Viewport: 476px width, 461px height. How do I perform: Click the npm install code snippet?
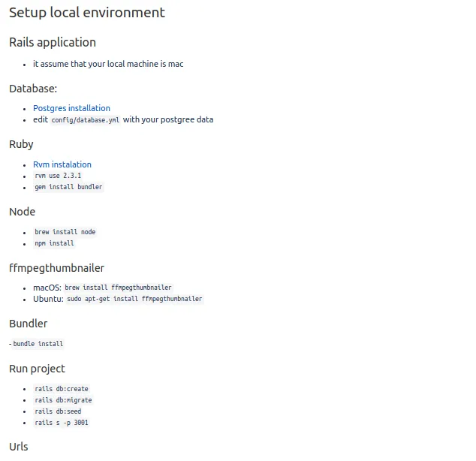coord(54,243)
